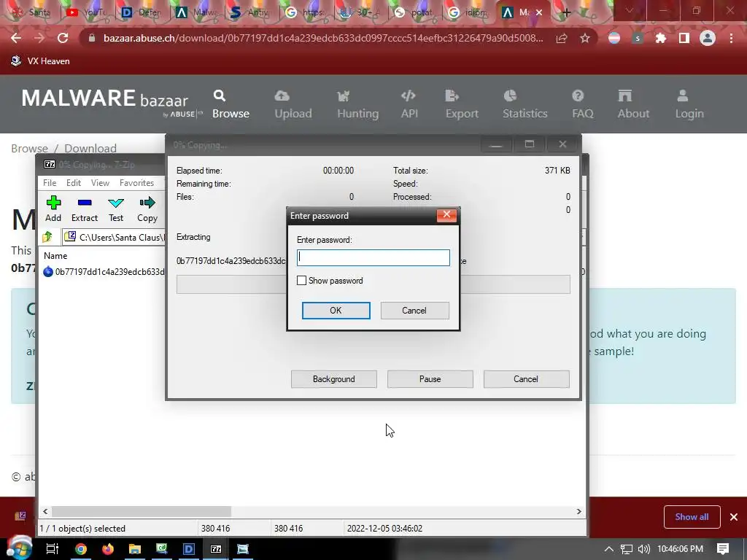Screen dimensions: 747x560
Task: Go up one folder in 7-Zip
Action: click(47, 237)
